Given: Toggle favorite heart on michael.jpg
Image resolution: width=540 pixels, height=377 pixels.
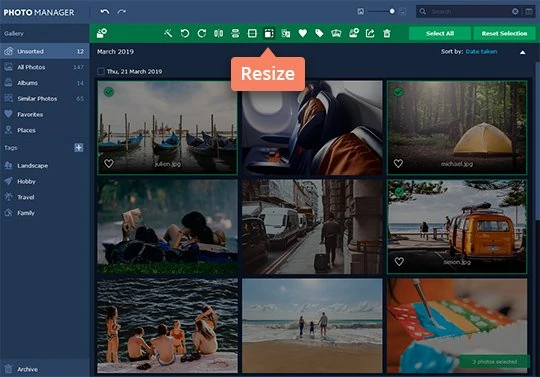Looking at the screenshot, I should pos(398,163).
